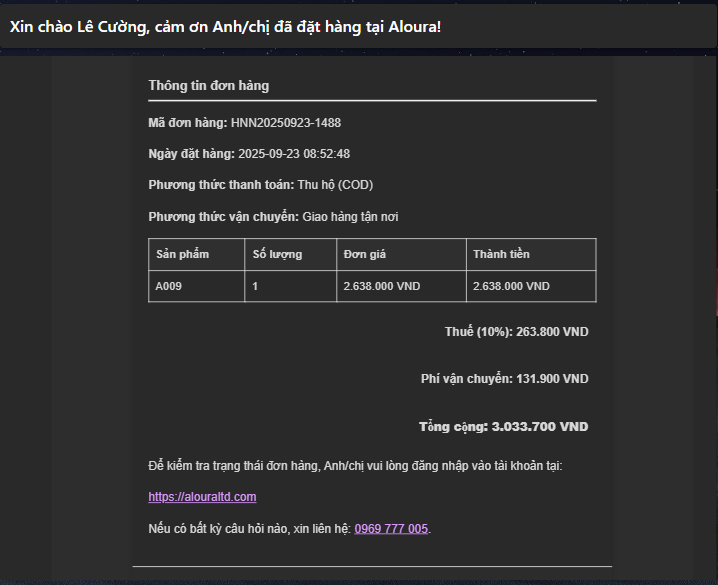Select the "Thông tin đơn hàng" section heading

[208, 86]
